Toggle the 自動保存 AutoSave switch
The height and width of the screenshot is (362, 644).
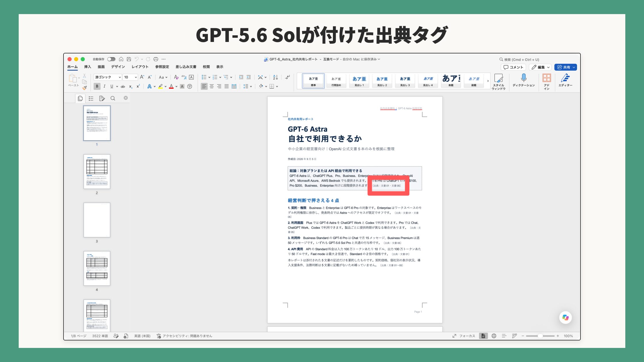(x=111, y=59)
